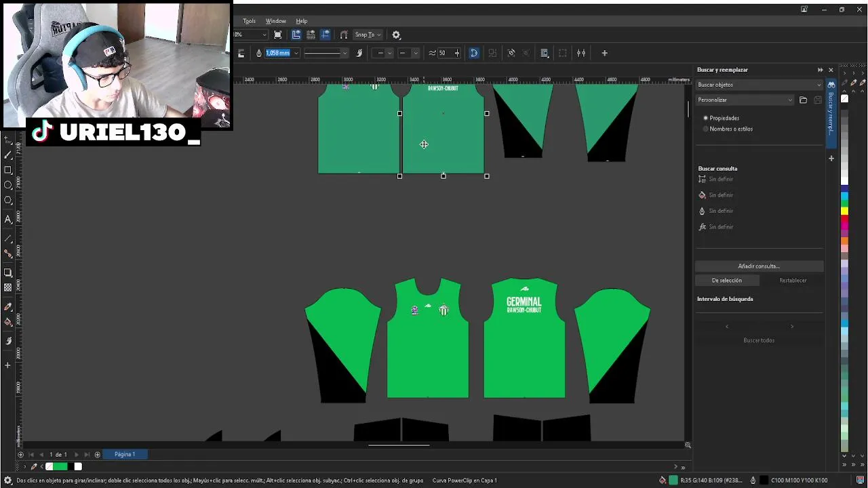Click the horizontal scrollbar thumb
868x488 pixels.
pos(399,445)
